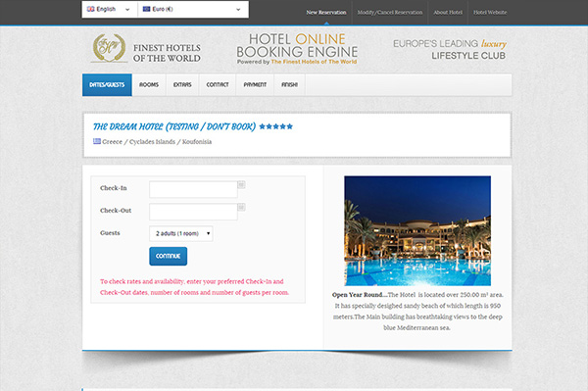Click the Check-Out label
Image resolution: width=588 pixels, height=391 pixels.
(x=116, y=211)
